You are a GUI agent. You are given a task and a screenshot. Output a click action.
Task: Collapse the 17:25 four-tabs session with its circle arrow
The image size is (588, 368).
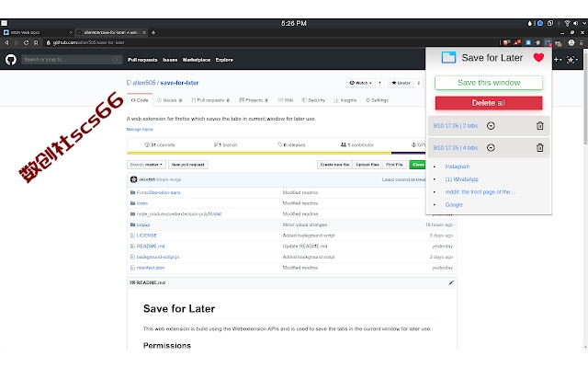[491, 147]
